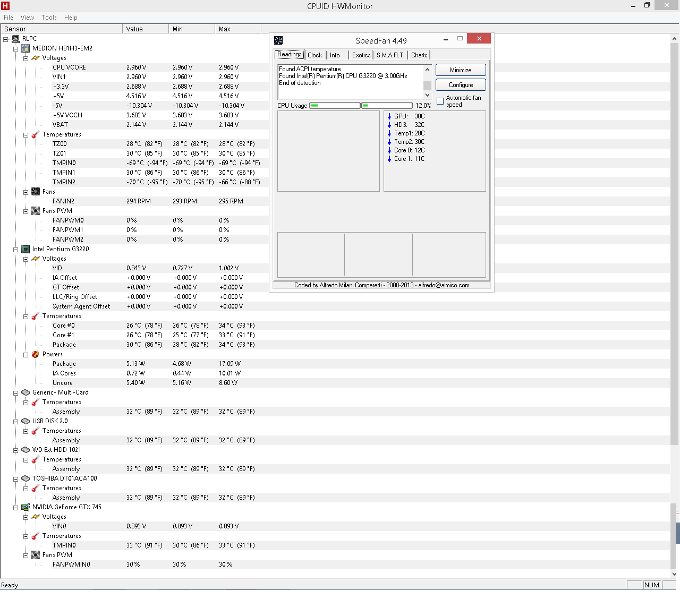Click the HD3 temperature arrow icon in SpeedFan
The image size is (680, 616).
point(389,125)
